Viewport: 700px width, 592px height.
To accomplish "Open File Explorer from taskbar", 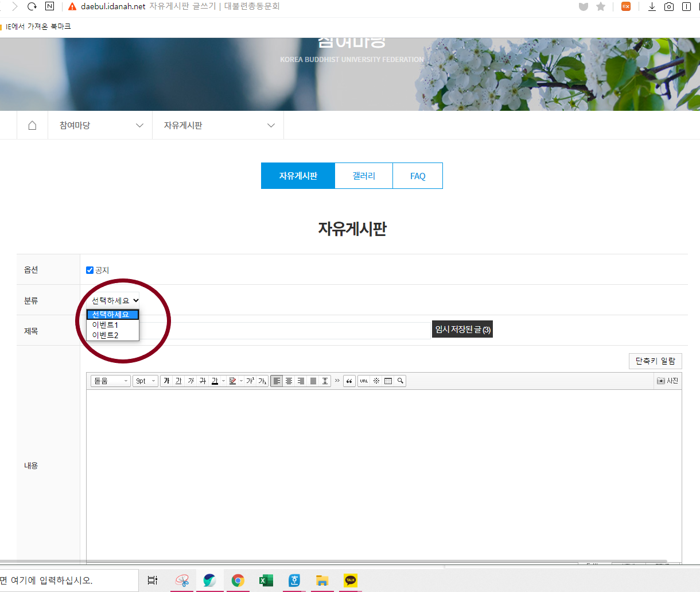I will pos(322,581).
